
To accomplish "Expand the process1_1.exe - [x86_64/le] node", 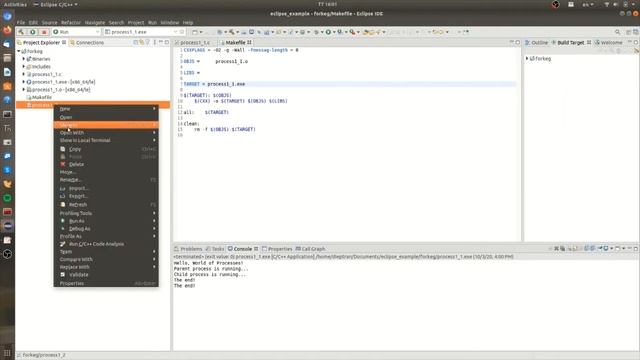I will pyautogui.click(x=24, y=82).
